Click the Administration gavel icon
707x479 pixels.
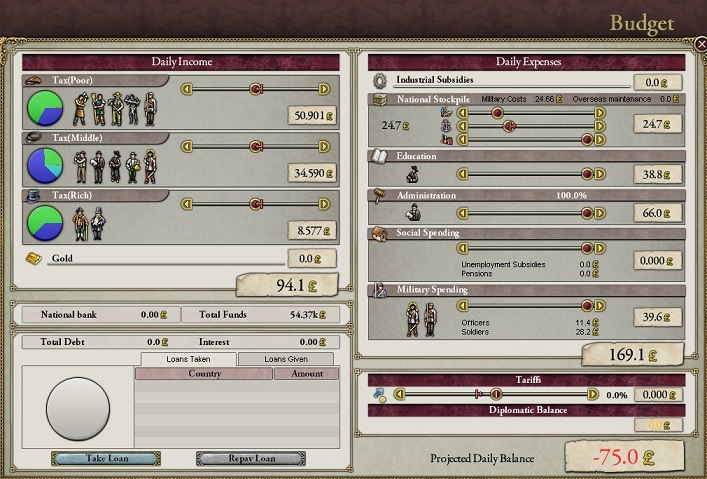click(x=380, y=196)
